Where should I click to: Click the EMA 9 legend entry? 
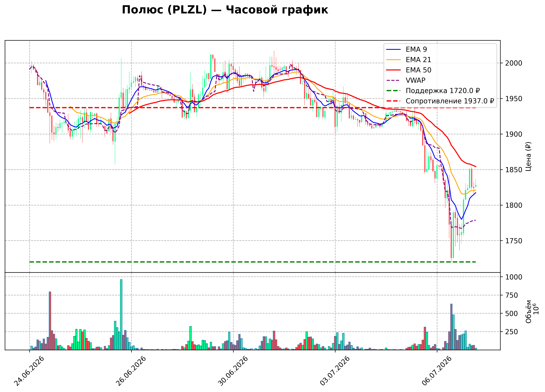[x=406, y=49]
